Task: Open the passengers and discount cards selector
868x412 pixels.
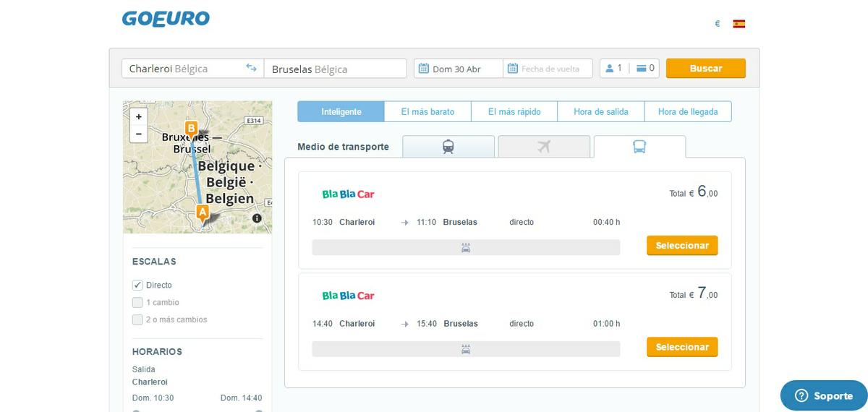Action: coord(629,69)
